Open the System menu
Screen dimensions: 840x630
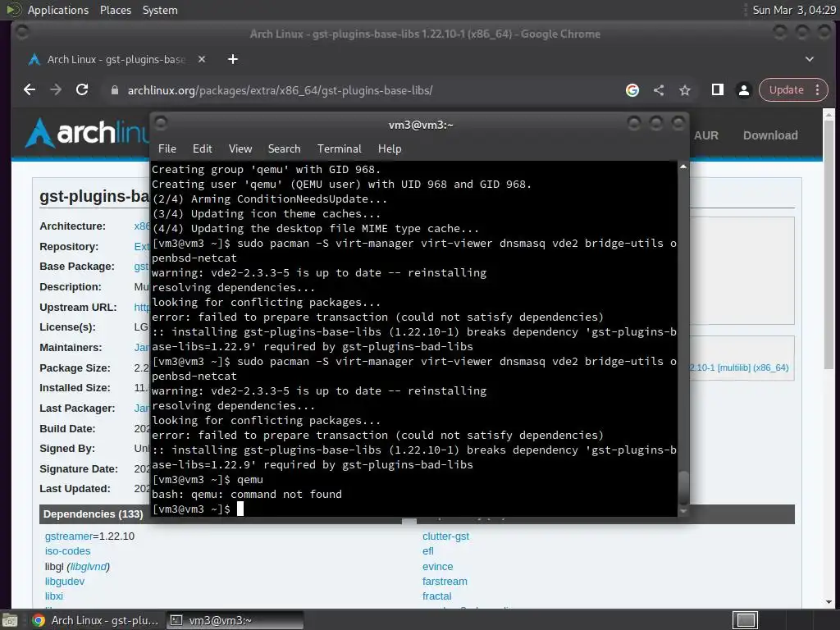tap(160, 10)
